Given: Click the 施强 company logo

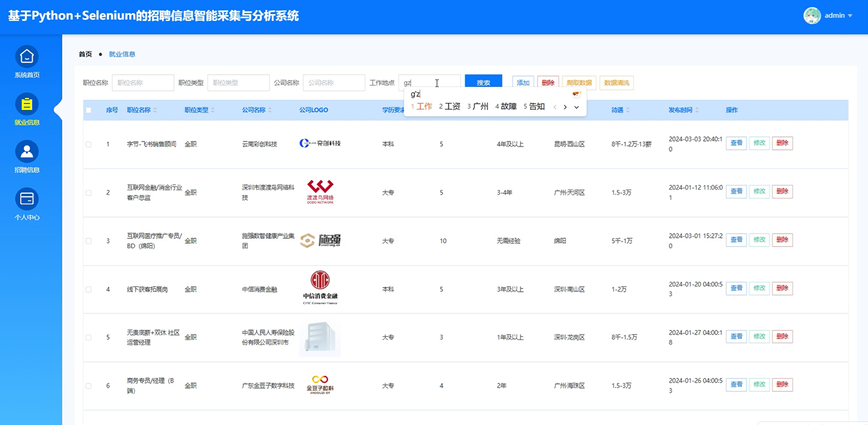Looking at the screenshot, I should coord(320,240).
